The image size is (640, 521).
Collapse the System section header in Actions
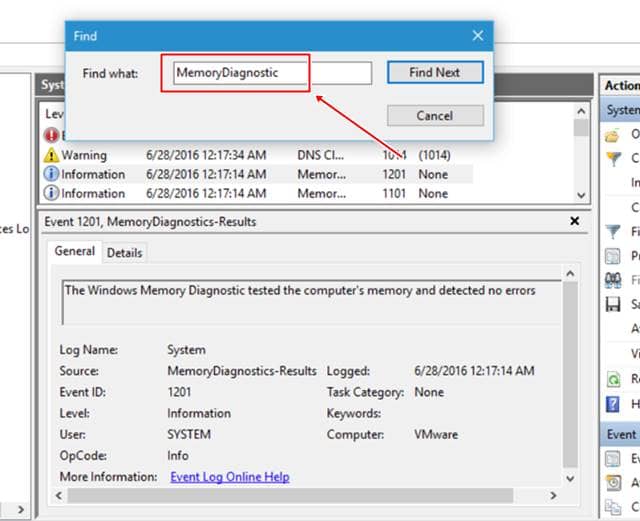click(620, 110)
